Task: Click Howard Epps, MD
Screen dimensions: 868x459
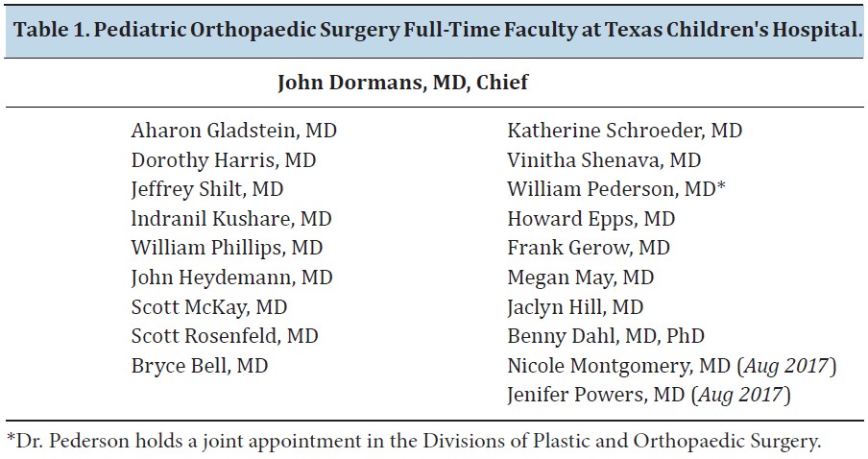Action: point(591,219)
